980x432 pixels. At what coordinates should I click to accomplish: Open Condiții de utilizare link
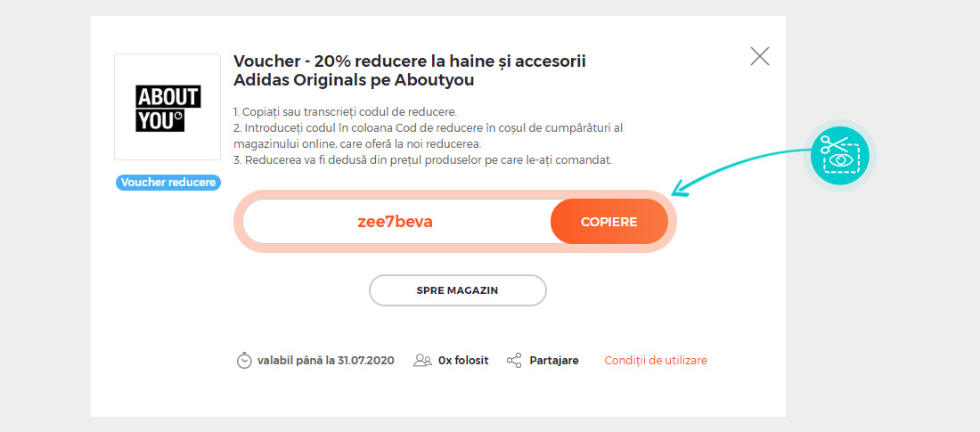pos(656,361)
